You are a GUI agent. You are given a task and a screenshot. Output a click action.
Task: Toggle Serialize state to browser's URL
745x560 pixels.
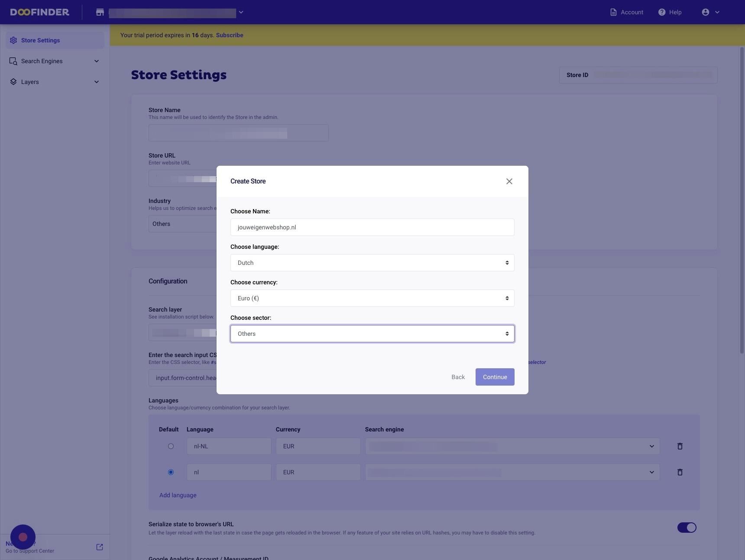pos(687,528)
